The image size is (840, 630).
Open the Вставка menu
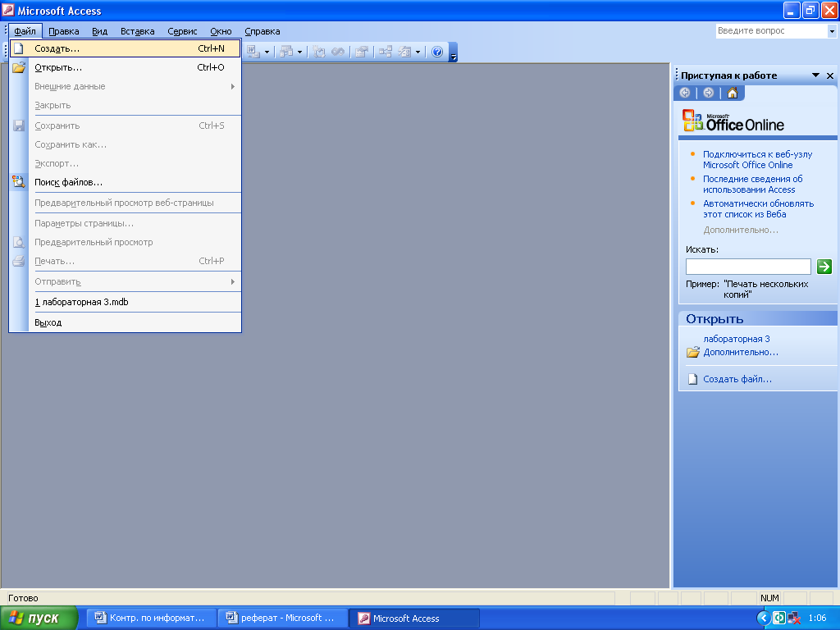138,31
